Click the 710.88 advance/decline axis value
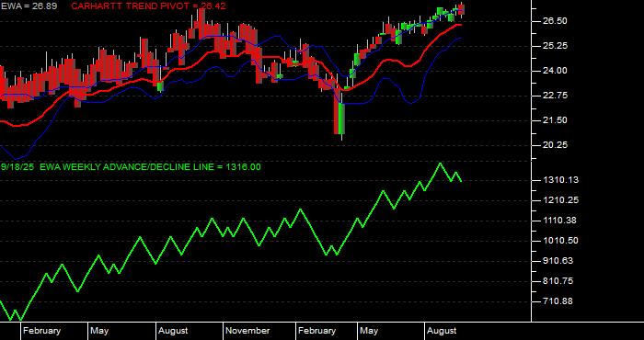Screen dimensions: 644x340 (558, 301)
